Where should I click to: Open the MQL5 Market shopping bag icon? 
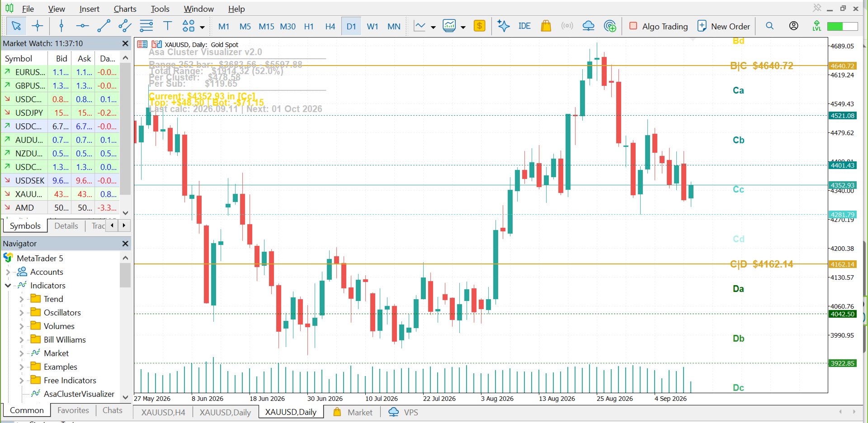tap(546, 26)
